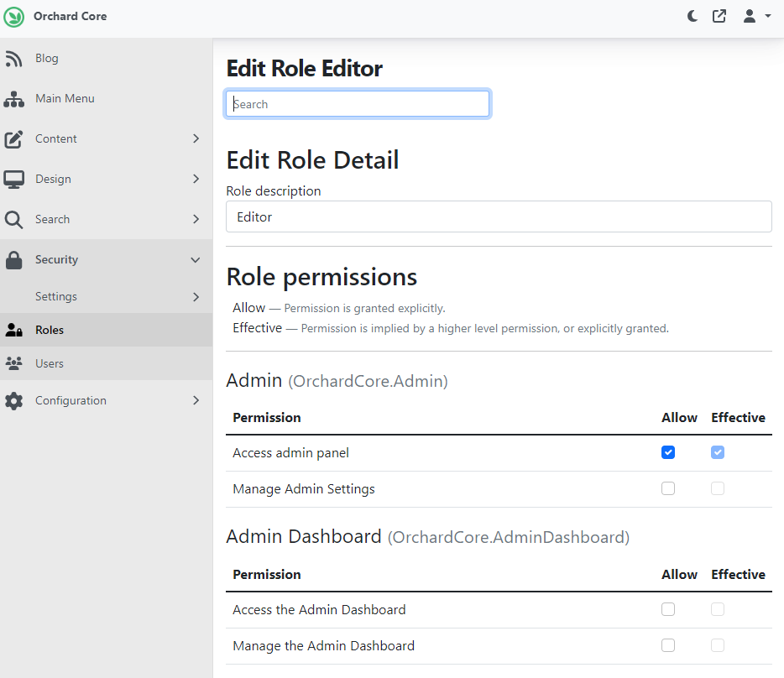Screen dimensions: 784x678
Task: Uncheck Allow for Access admin panel
Action: [x=668, y=452]
